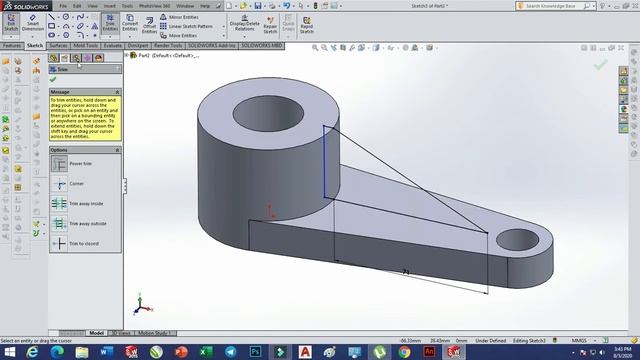Switch to the Motion Study 1 tab
This screenshot has width=640, height=360.
tap(155, 333)
